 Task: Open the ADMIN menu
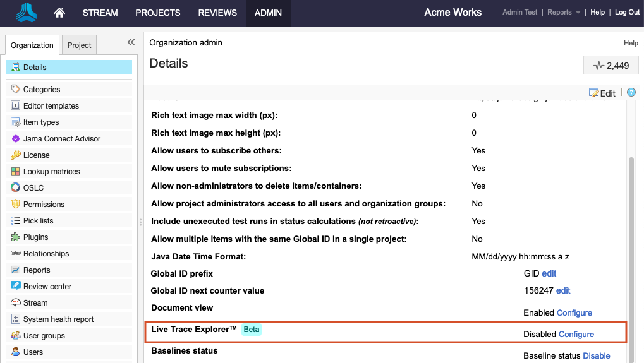pyautogui.click(x=268, y=13)
